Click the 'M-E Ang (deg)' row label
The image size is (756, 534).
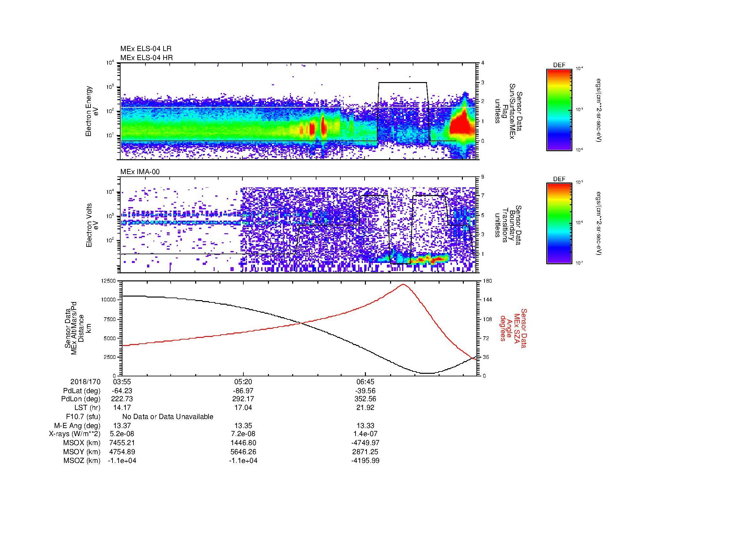click(77, 426)
